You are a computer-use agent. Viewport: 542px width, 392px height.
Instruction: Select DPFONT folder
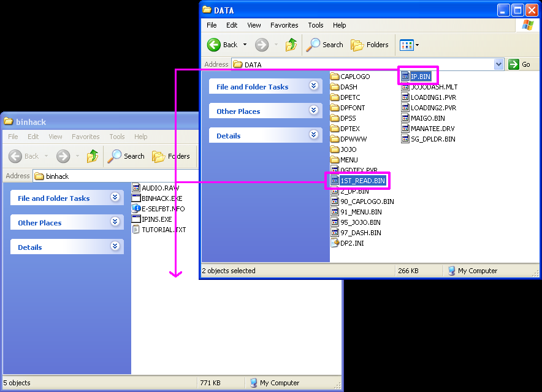click(348, 108)
